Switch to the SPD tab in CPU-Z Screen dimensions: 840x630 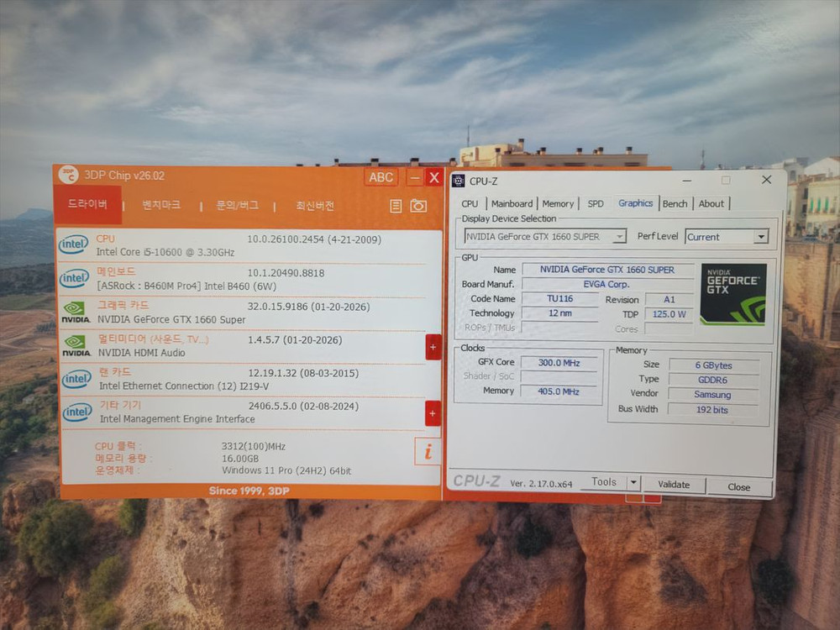[596, 203]
